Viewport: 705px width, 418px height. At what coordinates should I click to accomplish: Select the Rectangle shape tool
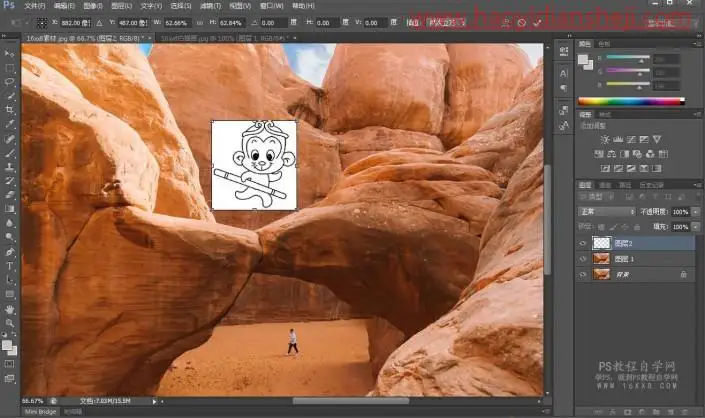[9, 294]
